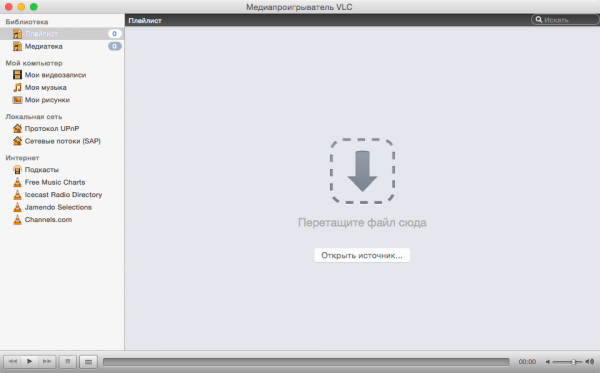The image size is (600, 373).
Task: Click the Плейлист header title
Action: click(145, 20)
